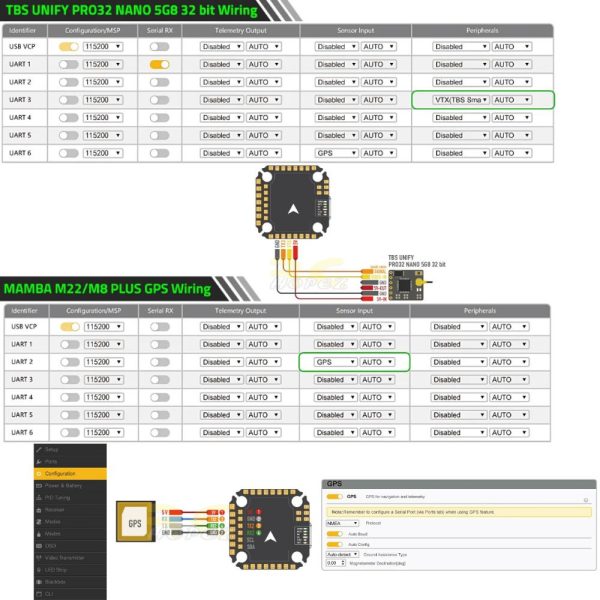Open UART 2 sensor AUTO baud dropdown in Mamba table
The height and width of the screenshot is (600, 600).
click(x=377, y=362)
